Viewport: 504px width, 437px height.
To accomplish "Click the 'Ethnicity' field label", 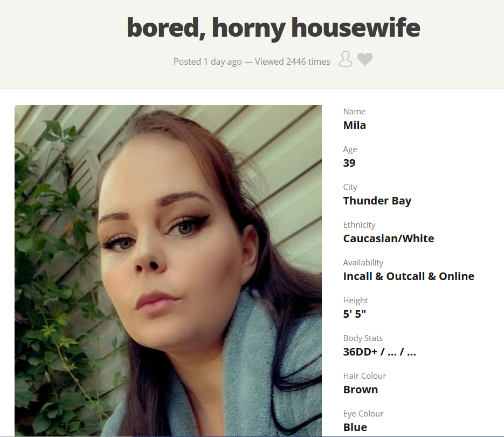I will pyautogui.click(x=359, y=225).
